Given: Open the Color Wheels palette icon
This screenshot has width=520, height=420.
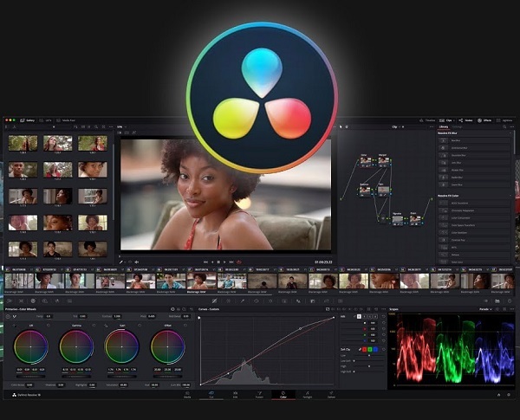Looking at the screenshot, I should [x=33, y=301].
